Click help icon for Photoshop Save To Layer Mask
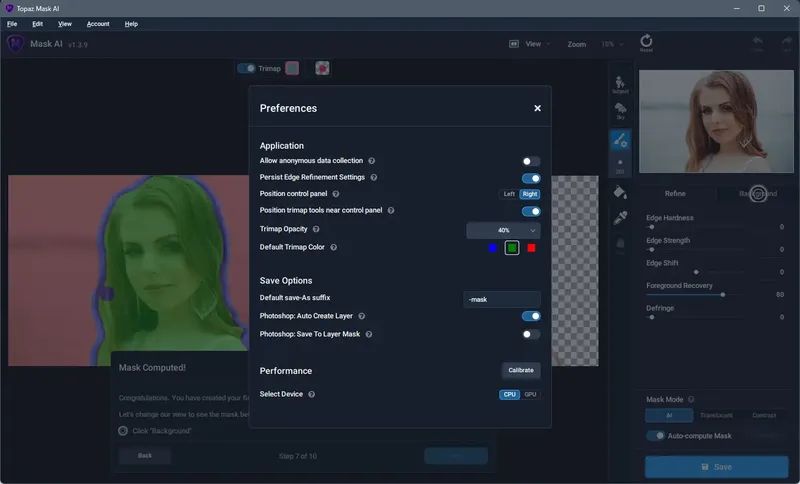The image size is (800, 484). point(368,335)
